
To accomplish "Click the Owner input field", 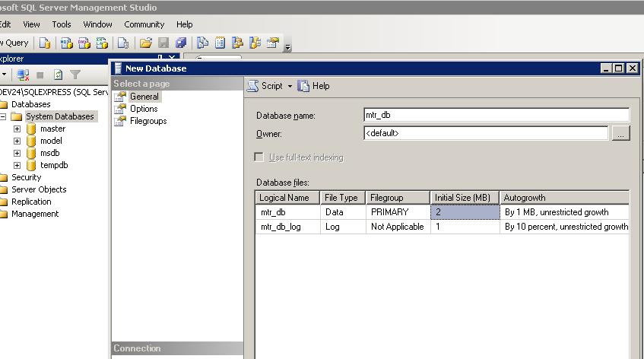I will point(485,133).
